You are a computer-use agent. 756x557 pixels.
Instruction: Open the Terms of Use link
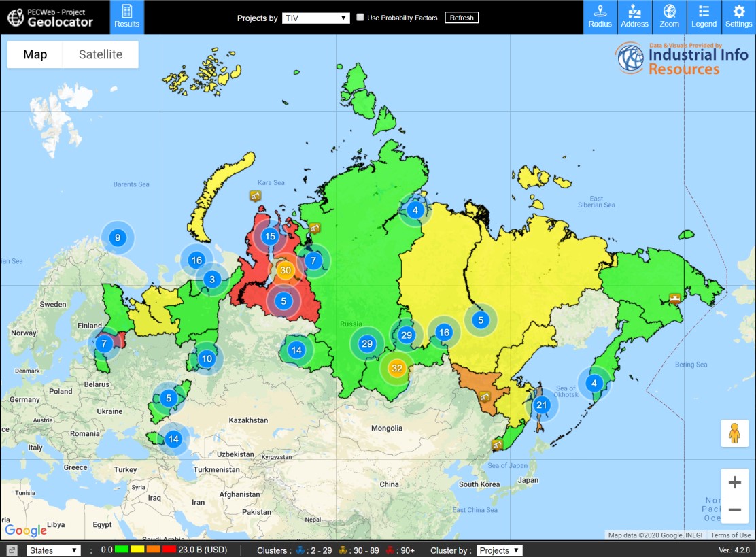tap(731, 535)
